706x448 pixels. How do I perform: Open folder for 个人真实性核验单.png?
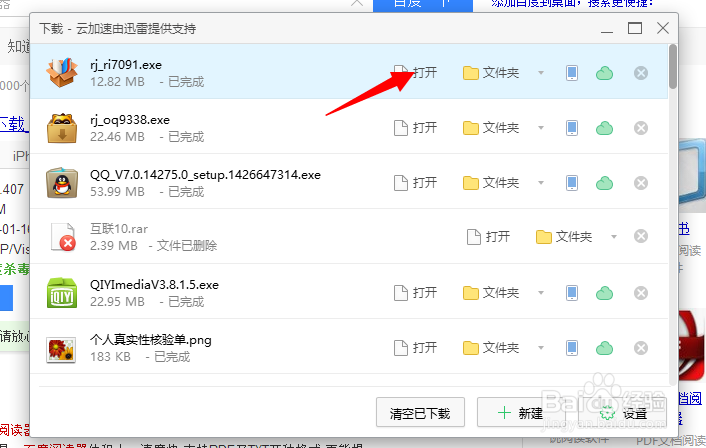click(491, 348)
